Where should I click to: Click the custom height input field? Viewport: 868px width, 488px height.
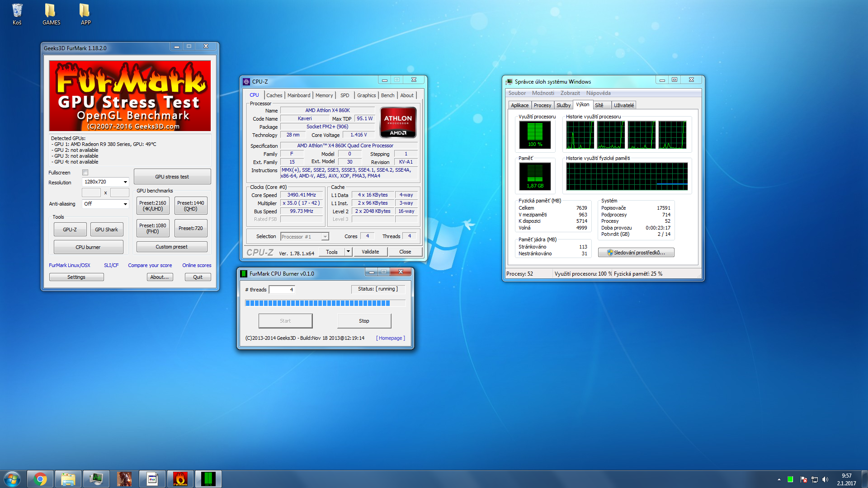[x=120, y=192]
